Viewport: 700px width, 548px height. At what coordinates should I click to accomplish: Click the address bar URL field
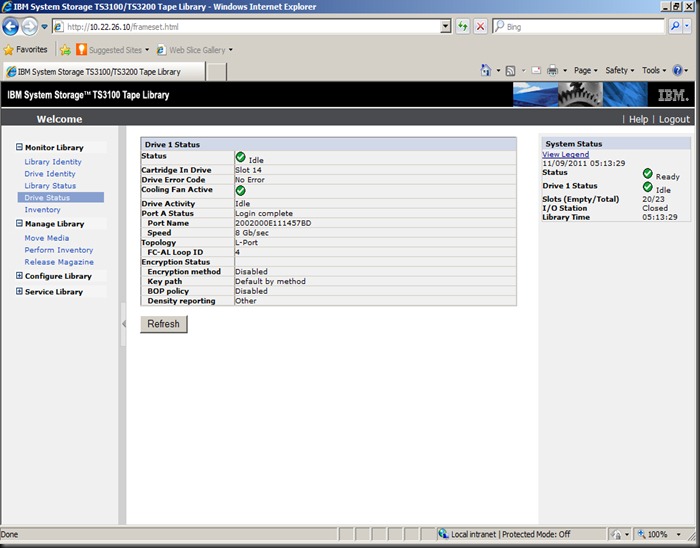(252, 27)
